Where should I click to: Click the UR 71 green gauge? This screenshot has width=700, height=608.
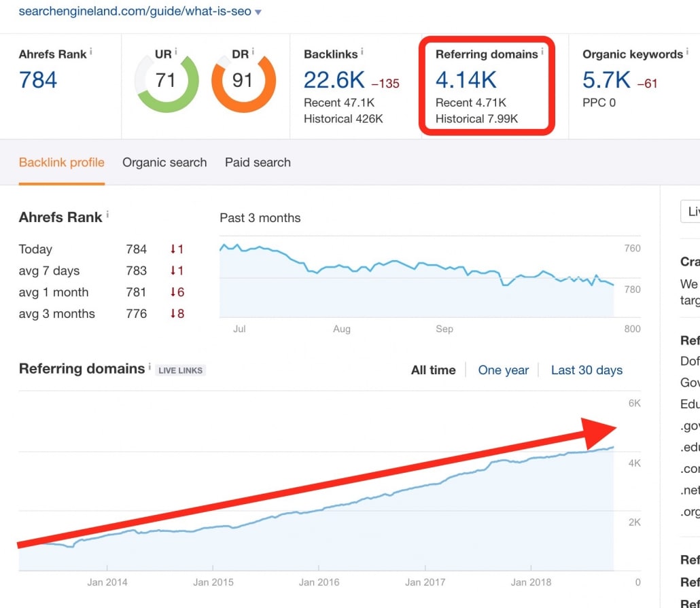pyautogui.click(x=167, y=82)
